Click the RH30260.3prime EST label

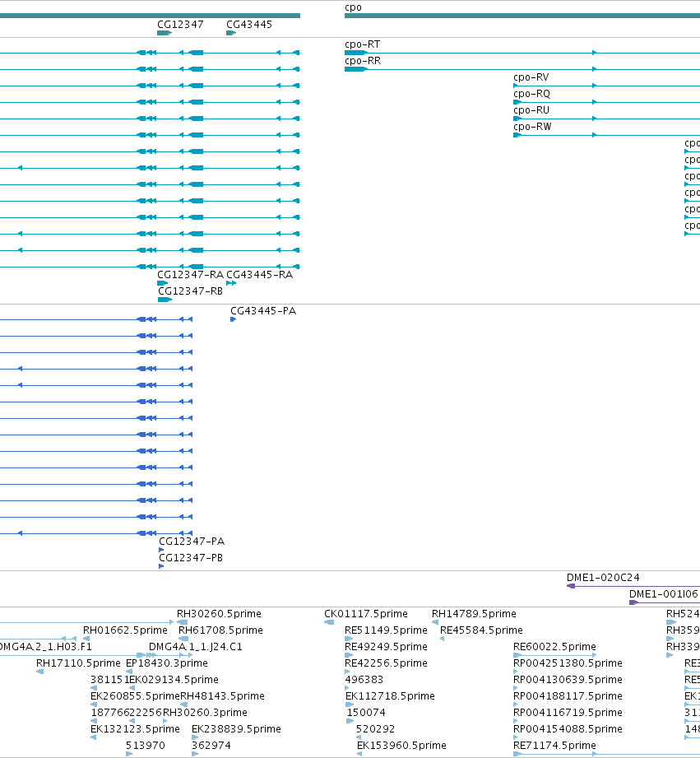point(205,713)
